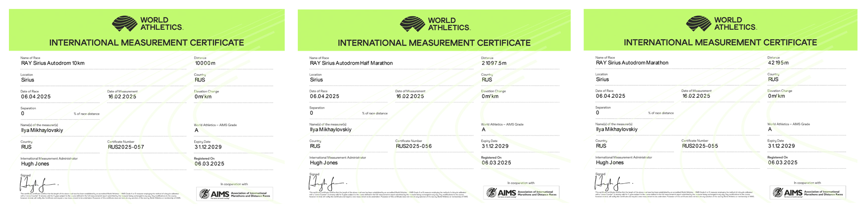Click certificate number RUS2025-057
Viewport: 868px width, 212px height.
(x=126, y=147)
